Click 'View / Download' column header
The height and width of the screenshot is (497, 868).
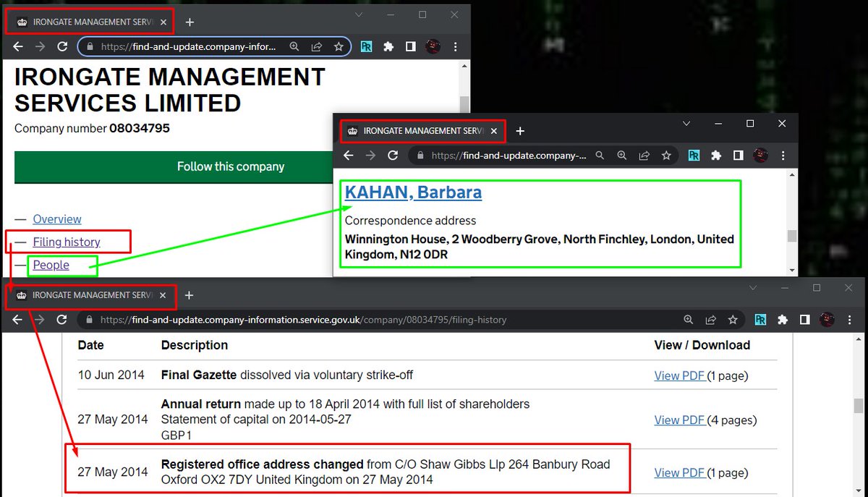702,345
